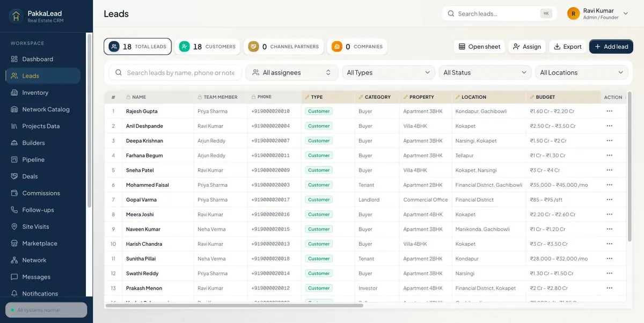Click the Notifications bell icon
The width and height of the screenshot is (644, 323).
(x=14, y=293)
